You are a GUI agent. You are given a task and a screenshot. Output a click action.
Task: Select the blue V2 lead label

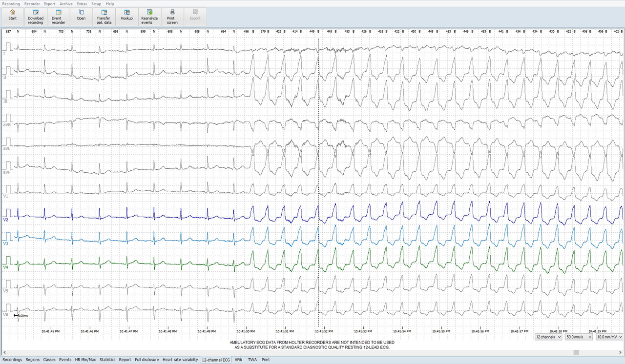[6, 220]
